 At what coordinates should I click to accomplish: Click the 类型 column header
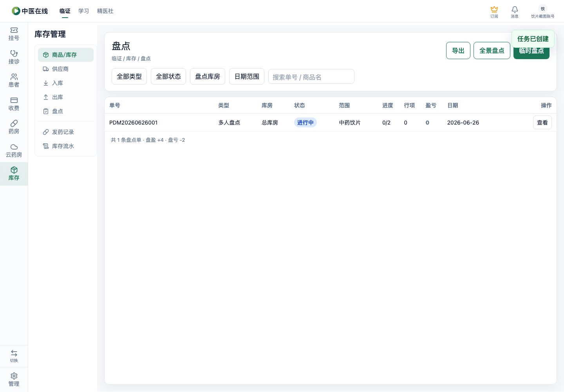tap(224, 105)
